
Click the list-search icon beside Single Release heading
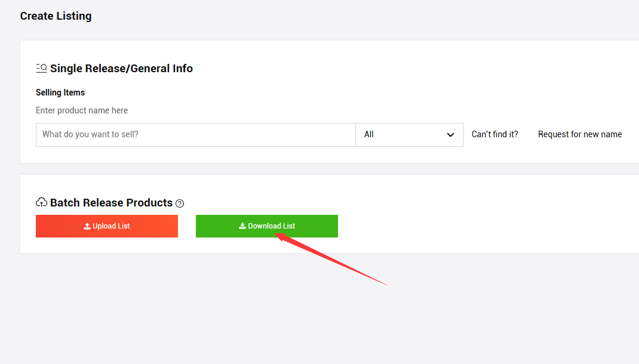41,68
